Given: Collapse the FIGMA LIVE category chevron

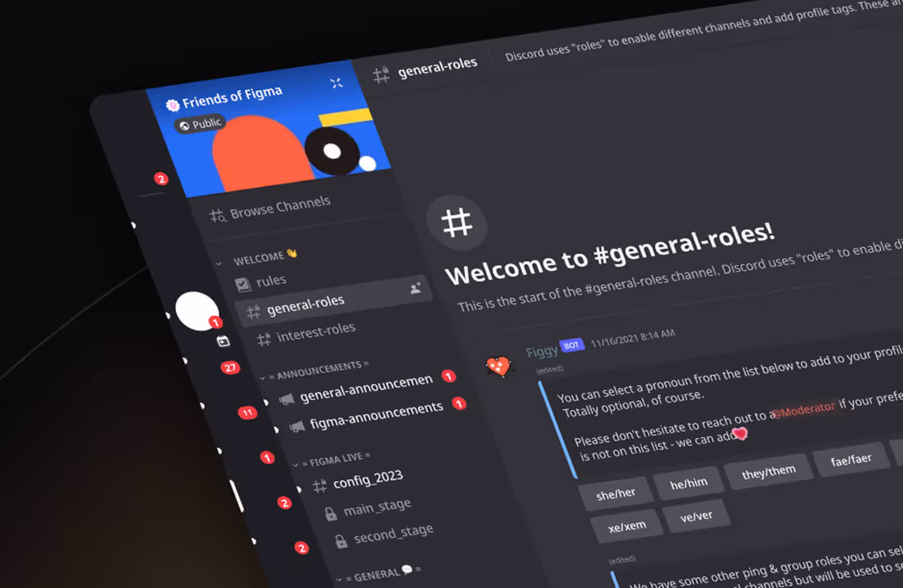Looking at the screenshot, I should tap(295, 465).
